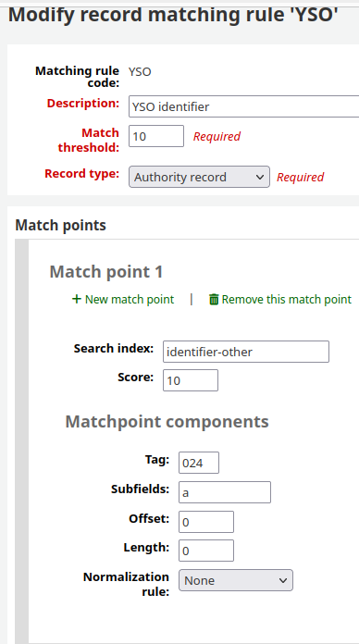This screenshot has height=644, width=359.
Task: Click the New match point link
Action: 123,300
